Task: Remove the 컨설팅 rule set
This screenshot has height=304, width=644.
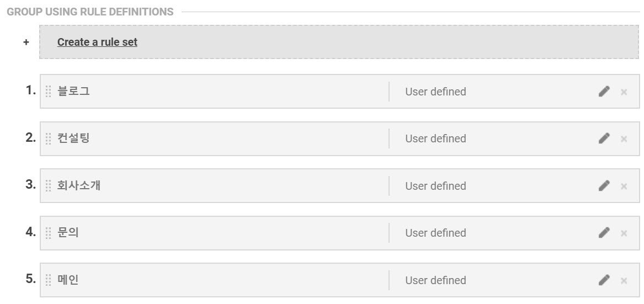Action: pyautogui.click(x=624, y=139)
